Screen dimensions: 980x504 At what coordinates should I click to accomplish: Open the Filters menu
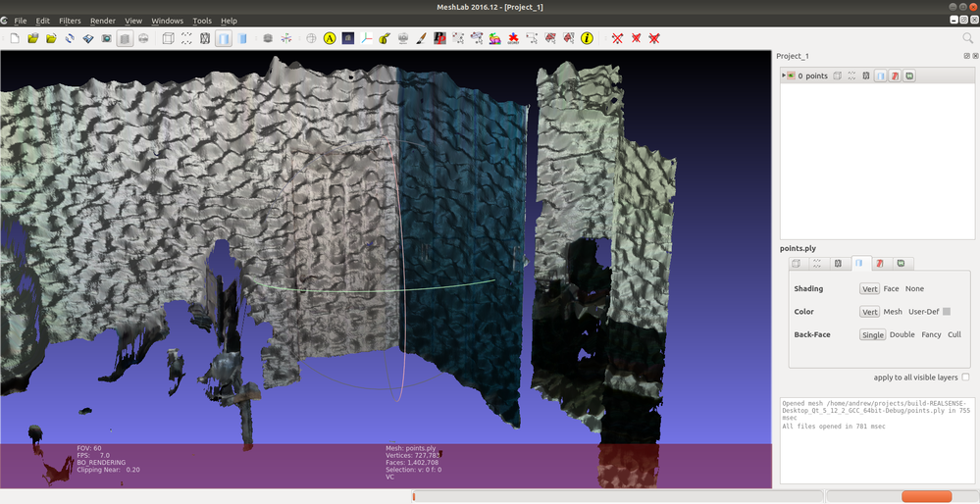[70, 21]
